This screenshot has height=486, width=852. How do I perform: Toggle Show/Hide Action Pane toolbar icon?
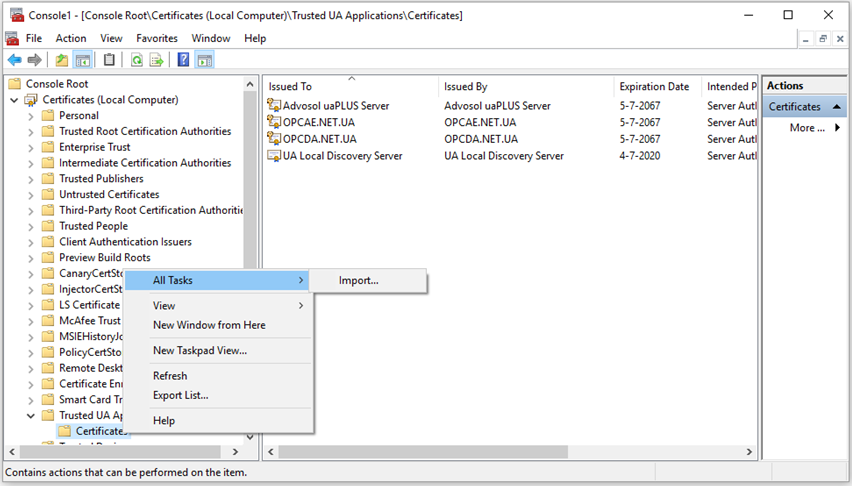[205, 60]
